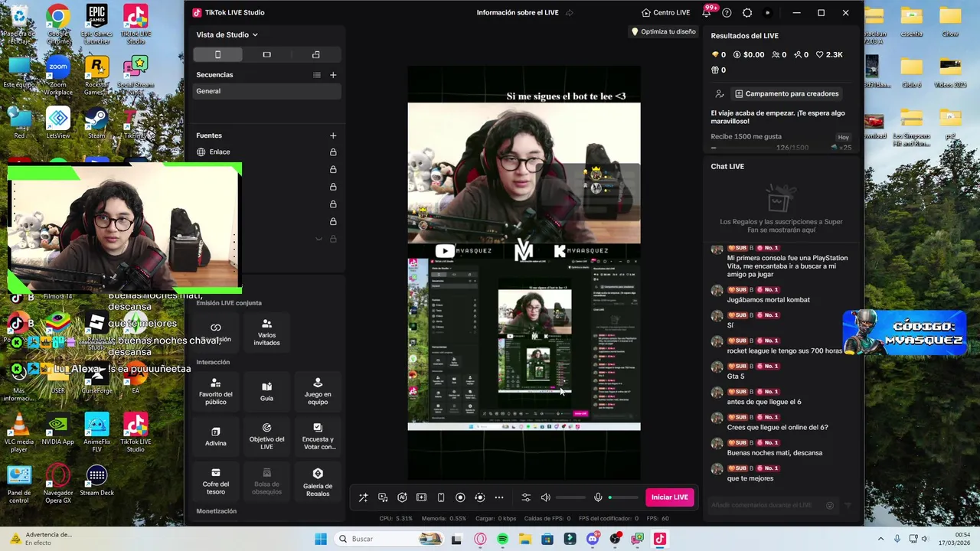The width and height of the screenshot is (980, 551).
Task: Click the $0.00 earnings stat
Action: (x=749, y=54)
